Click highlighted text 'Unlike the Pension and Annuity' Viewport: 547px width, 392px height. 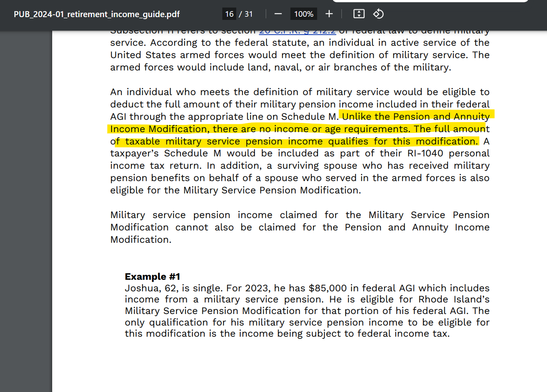click(x=416, y=117)
